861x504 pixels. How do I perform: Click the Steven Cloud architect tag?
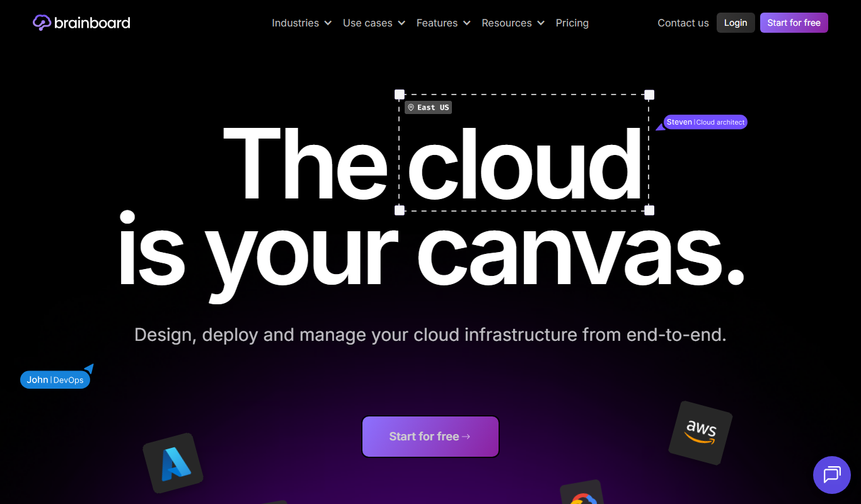pos(705,122)
